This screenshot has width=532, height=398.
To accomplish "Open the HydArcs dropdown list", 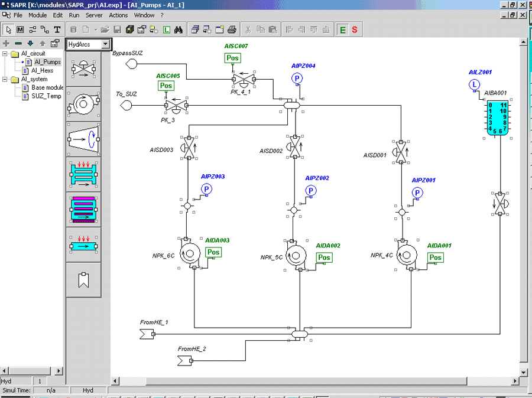I will click(x=106, y=44).
